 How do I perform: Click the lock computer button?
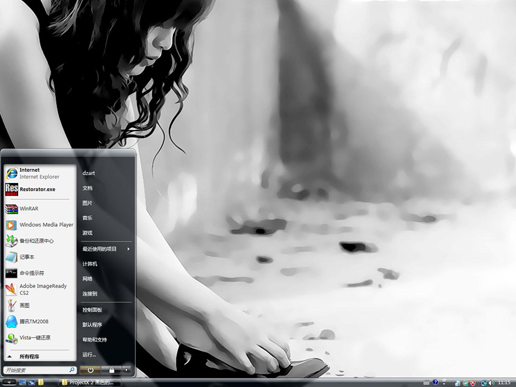click(x=111, y=370)
